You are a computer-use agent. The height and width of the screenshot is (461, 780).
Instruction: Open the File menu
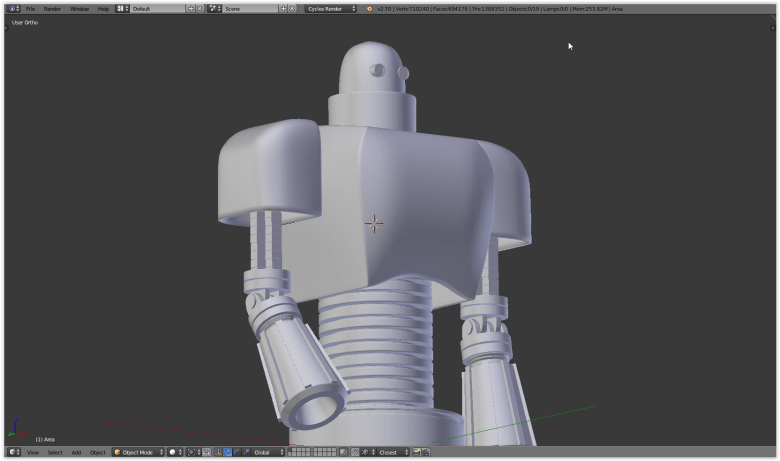[31, 8]
